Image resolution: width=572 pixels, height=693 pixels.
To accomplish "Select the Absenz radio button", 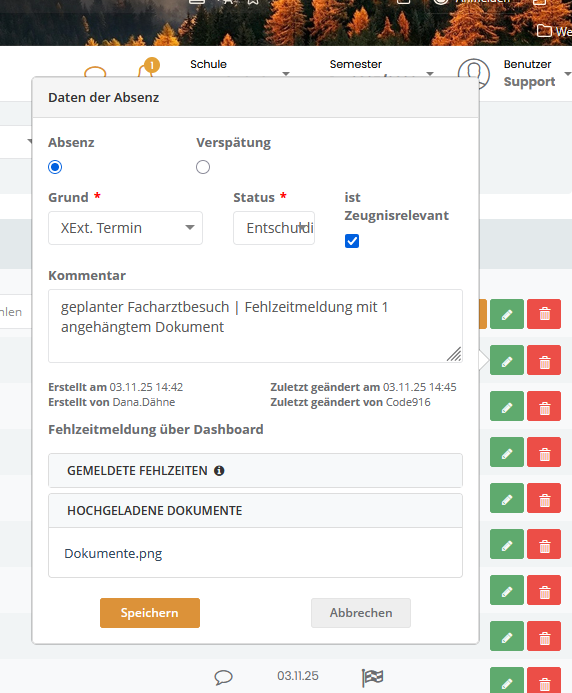I will 55,167.
